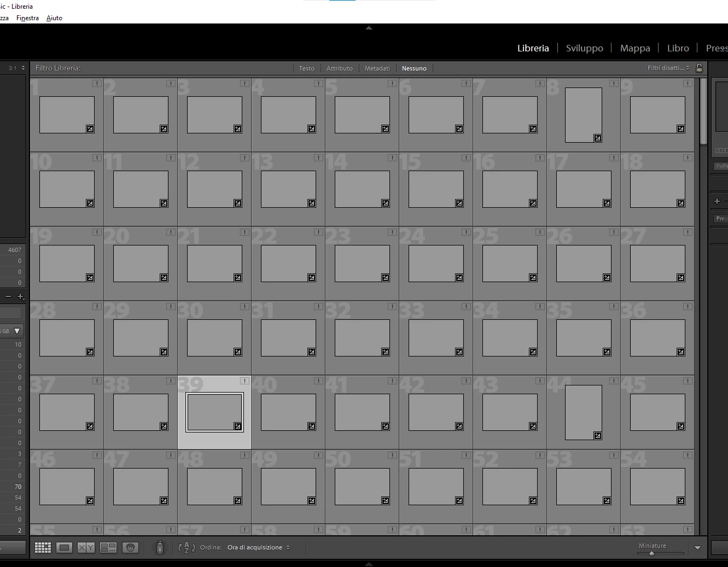Click the grid vertical scrollbar
Screen dimensions: 728x567
[x=703, y=112]
